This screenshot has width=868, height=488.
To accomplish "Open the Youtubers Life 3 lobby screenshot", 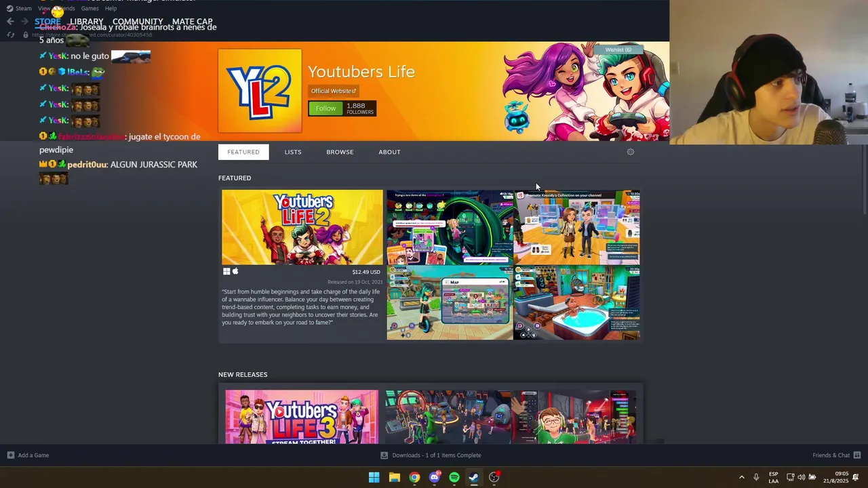I will point(448,417).
